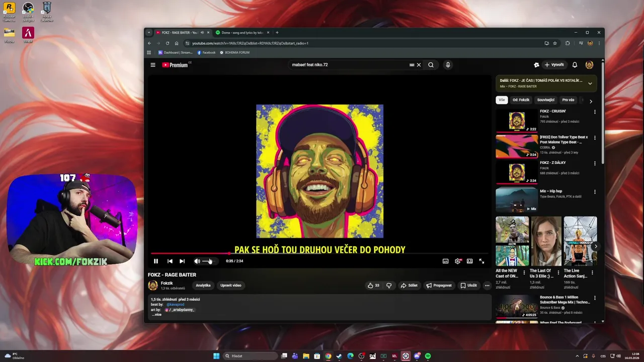The width and height of the screenshot is (644, 362).
Task: Open Spotify from the taskbar
Action: (x=428, y=356)
